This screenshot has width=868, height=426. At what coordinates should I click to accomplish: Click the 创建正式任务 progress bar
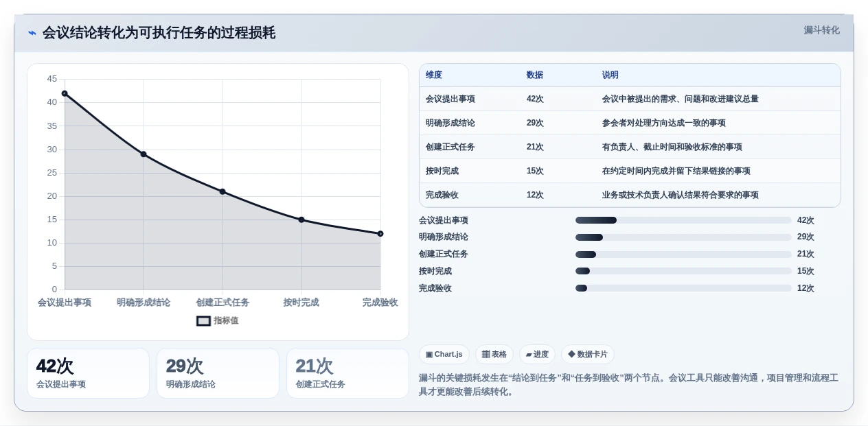point(683,254)
